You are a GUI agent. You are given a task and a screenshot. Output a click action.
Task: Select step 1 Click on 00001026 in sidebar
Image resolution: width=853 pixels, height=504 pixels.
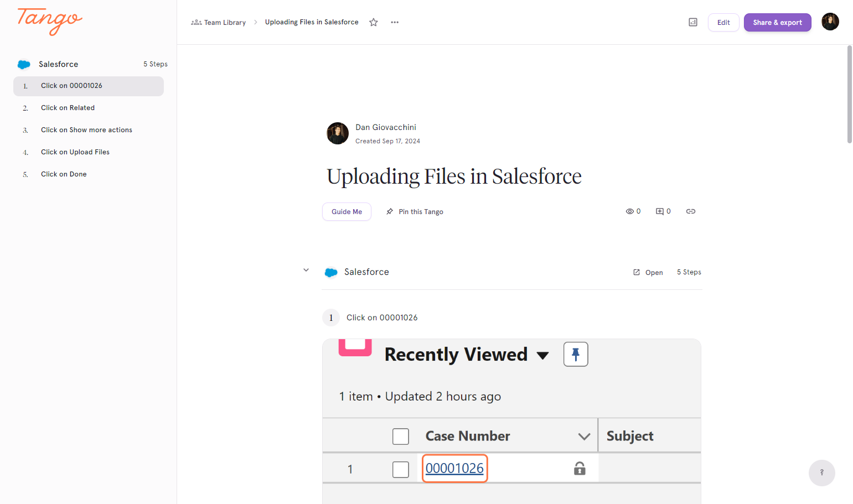(x=89, y=86)
